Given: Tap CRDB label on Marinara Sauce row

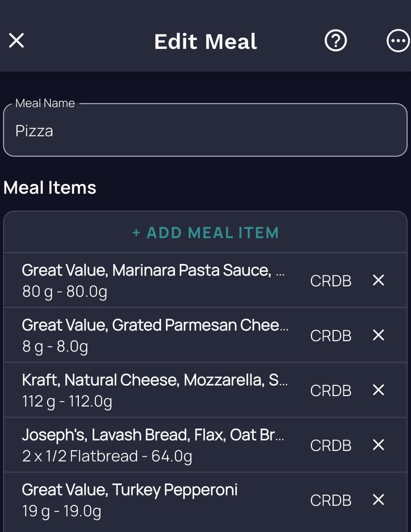Looking at the screenshot, I should (330, 281).
